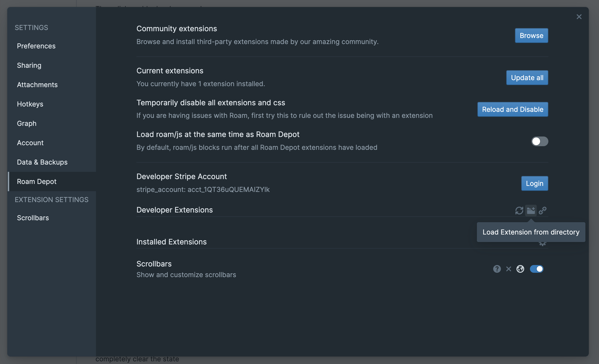
Task: Select Graph in the sidebar
Action: click(x=27, y=123)
